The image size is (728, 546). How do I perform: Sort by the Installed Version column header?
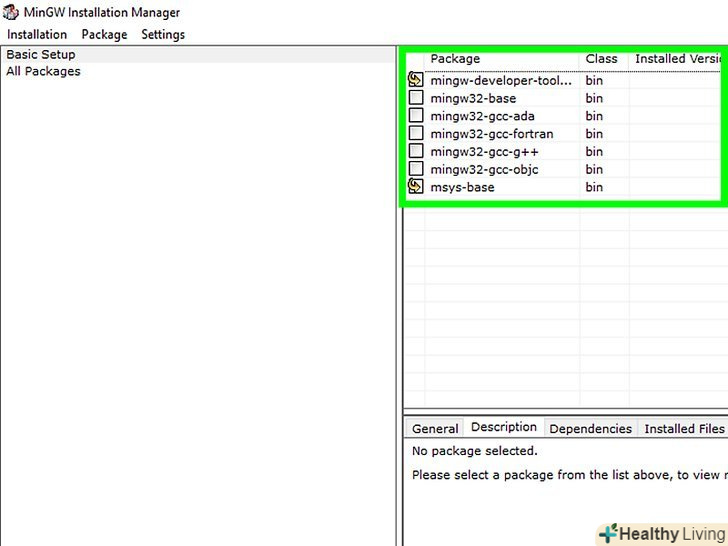coord(677,59)
